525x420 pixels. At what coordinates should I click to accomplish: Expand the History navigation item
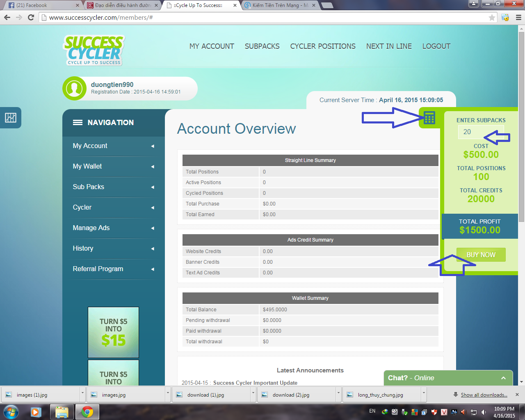pyautogui.click(x=114, y=249)
